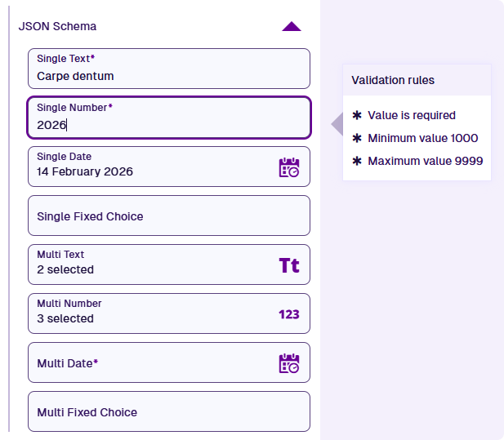
Task: Open the Multi Text selection field
Action: (147, 264)
